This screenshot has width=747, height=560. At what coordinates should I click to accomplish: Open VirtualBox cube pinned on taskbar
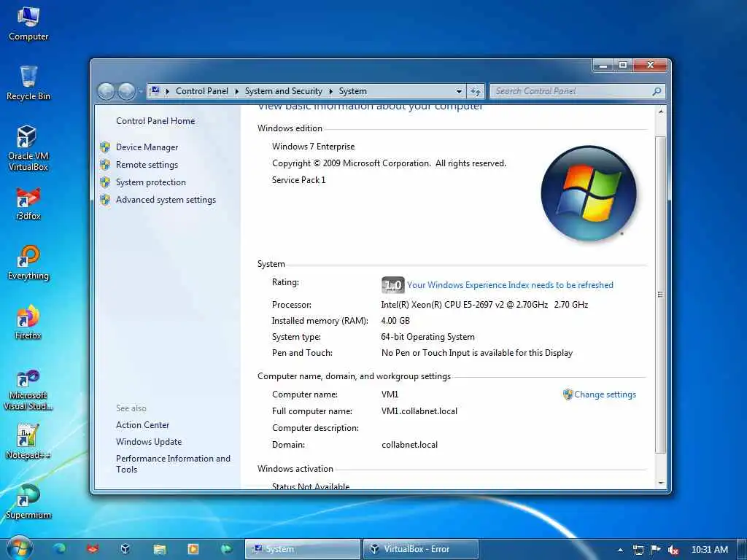[125, 548]
